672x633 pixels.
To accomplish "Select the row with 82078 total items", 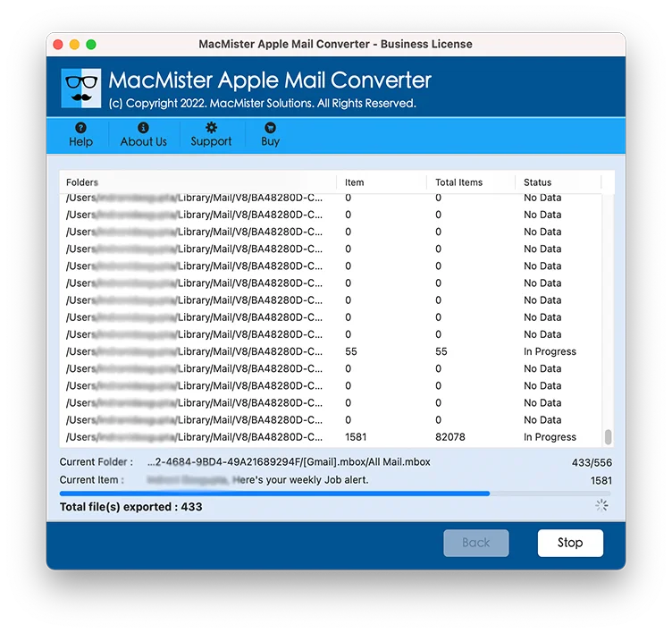I will [331, 437].
